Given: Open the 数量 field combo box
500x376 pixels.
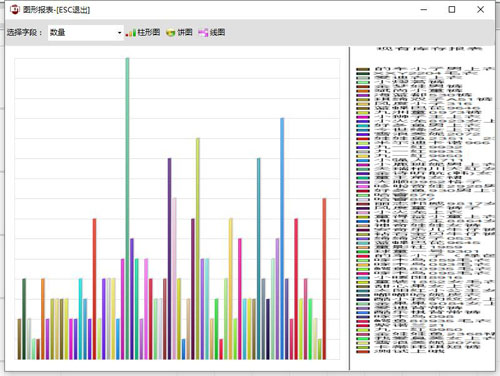Looking at the screenshot, I should coord(86,33).
